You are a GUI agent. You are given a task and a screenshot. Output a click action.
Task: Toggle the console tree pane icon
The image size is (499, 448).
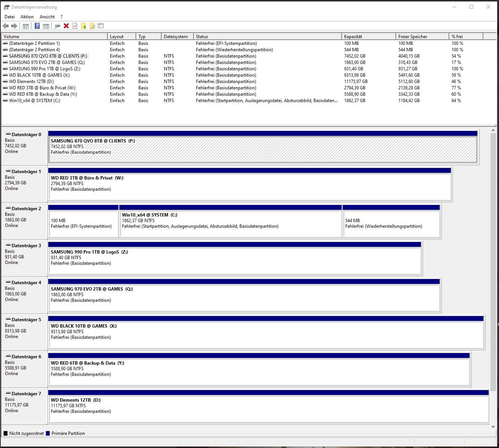25,26
